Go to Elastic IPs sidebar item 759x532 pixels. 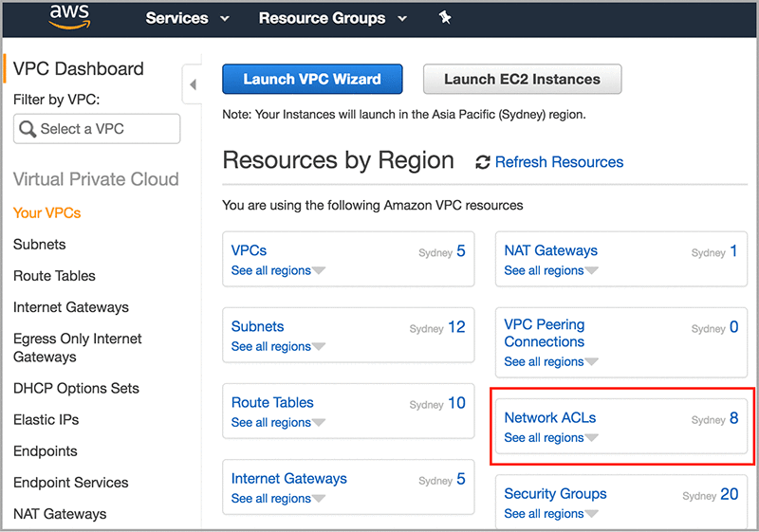[x=46, y=419]
